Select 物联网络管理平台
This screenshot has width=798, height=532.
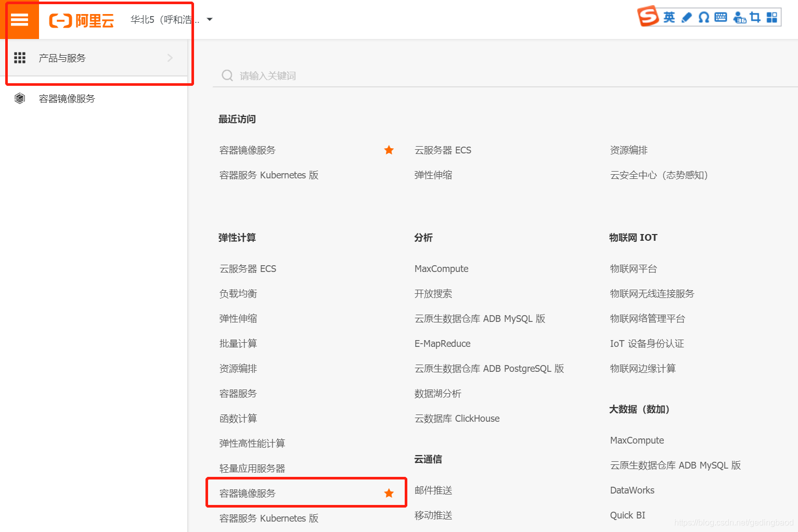pyautogui.click(x=648, y=319)
